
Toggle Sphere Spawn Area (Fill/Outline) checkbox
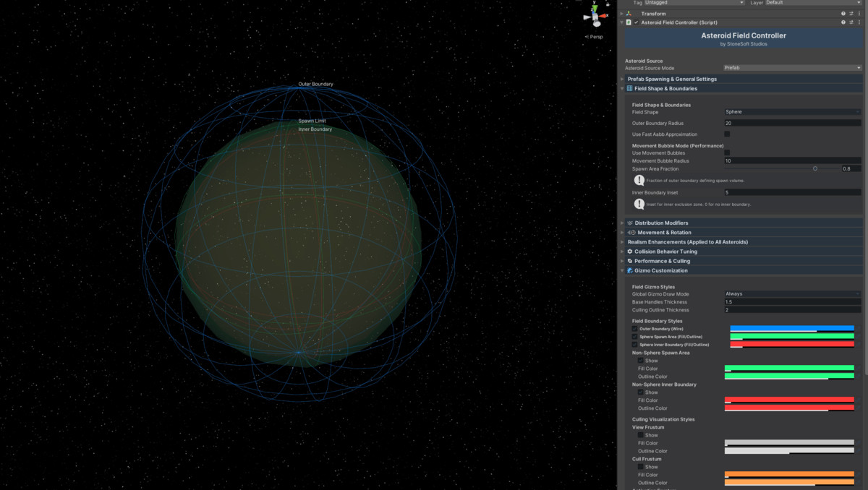coord(635,337)
